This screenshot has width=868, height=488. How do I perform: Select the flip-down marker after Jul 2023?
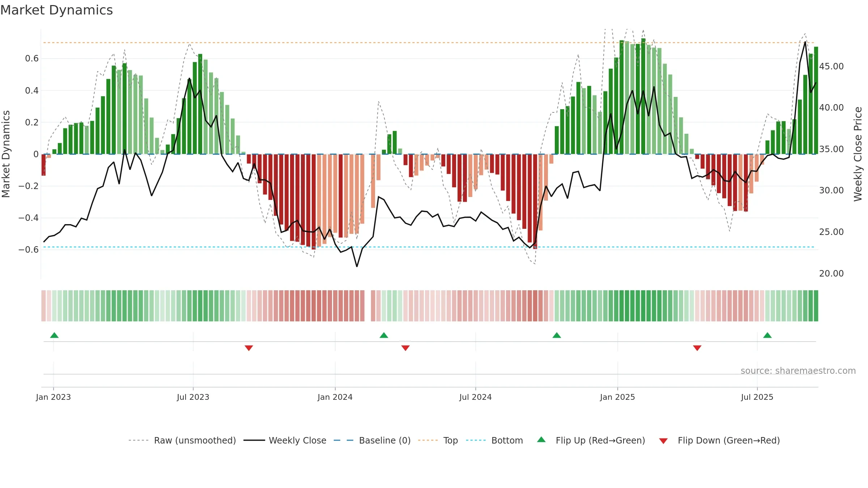click(249, 348)
